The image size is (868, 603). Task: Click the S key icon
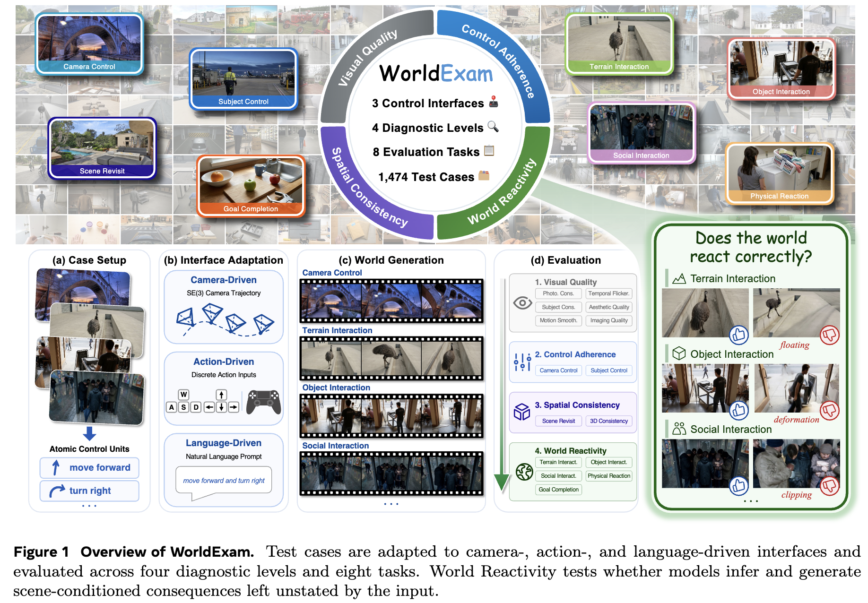coord(184,407)
